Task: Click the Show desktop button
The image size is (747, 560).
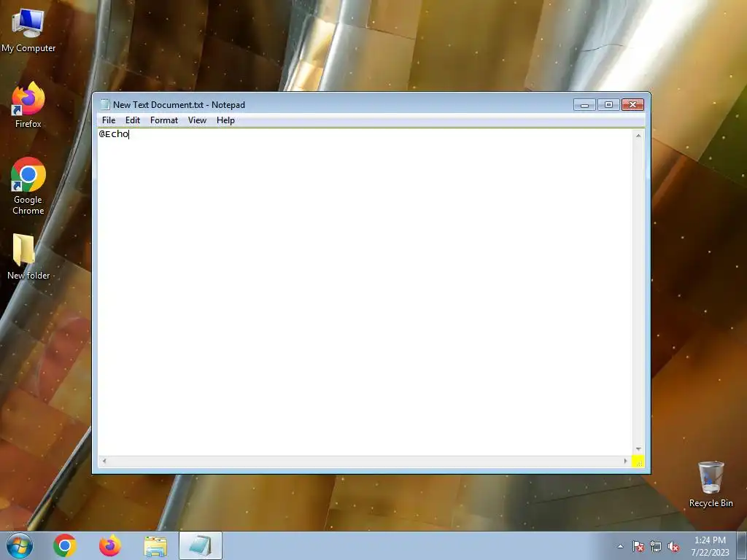Action: coord(742,545)
